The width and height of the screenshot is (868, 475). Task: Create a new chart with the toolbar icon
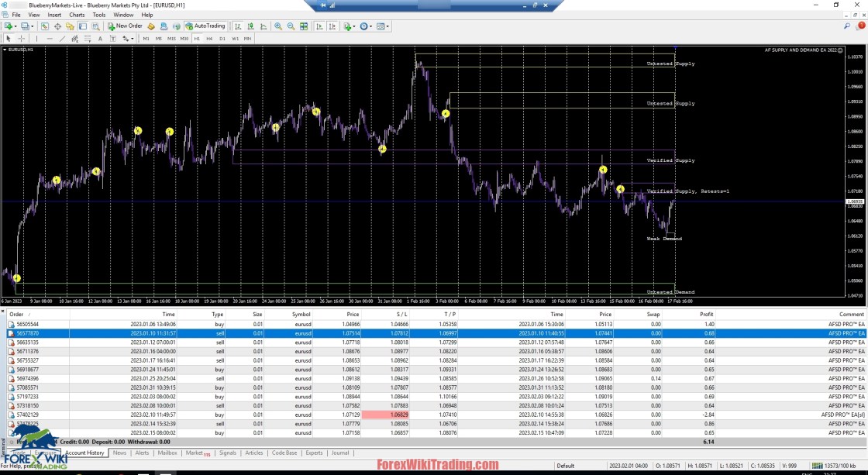pos(9,26)
